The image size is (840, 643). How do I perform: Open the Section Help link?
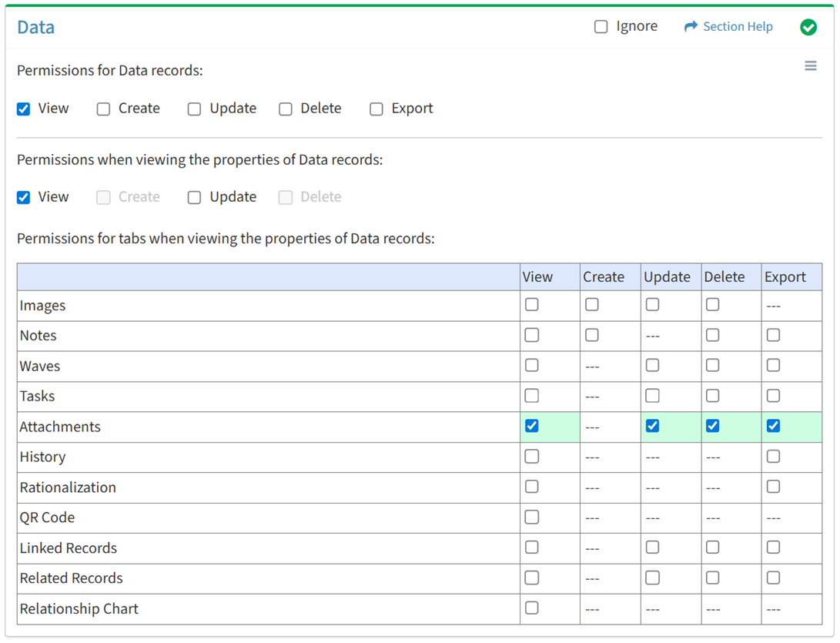coord(737,27)
